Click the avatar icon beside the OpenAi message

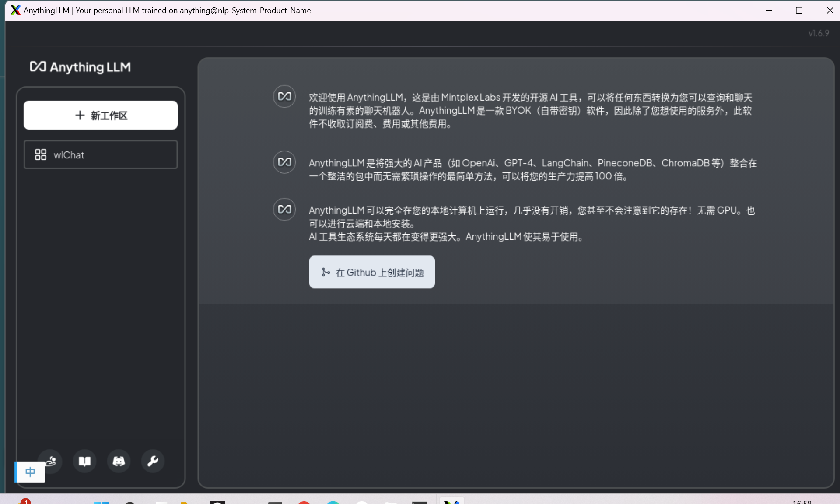(x=284, y=162)
